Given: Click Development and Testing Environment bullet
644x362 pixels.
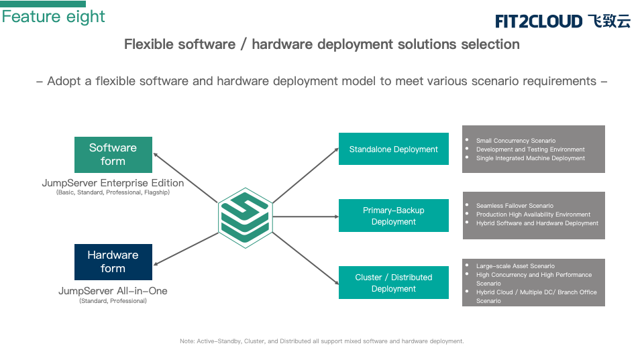Looking at the screenshot, I should click(530, 149).
